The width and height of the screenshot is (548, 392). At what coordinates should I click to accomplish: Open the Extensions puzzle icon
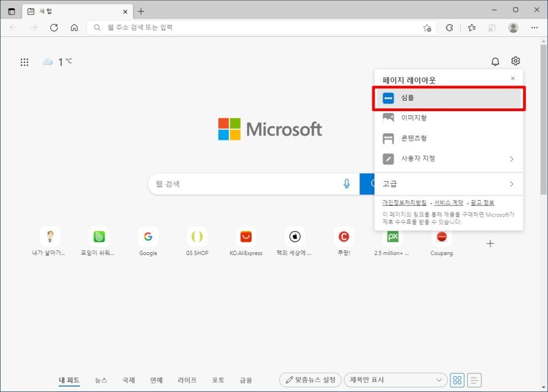click(450, 27)
